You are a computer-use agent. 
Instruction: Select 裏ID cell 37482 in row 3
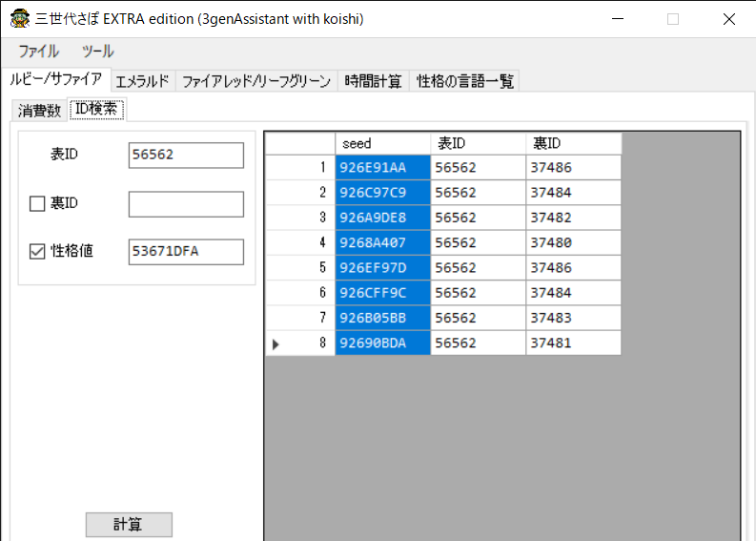573,218
